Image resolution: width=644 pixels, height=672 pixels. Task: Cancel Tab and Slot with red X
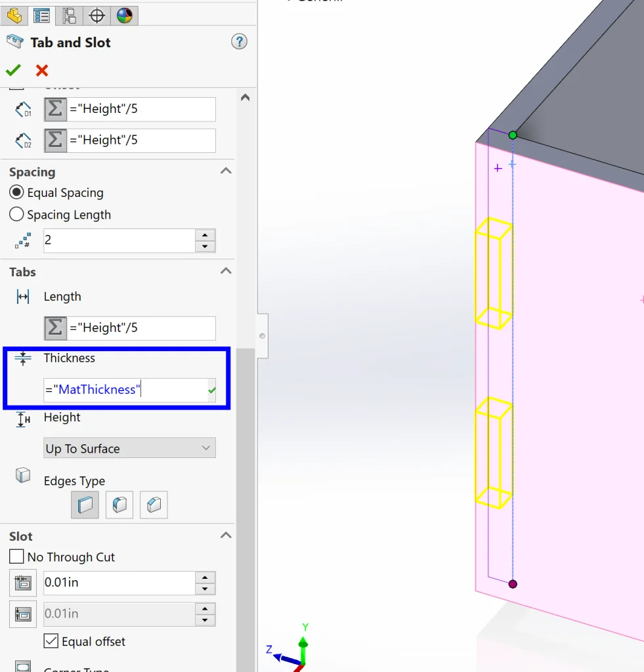42,70
